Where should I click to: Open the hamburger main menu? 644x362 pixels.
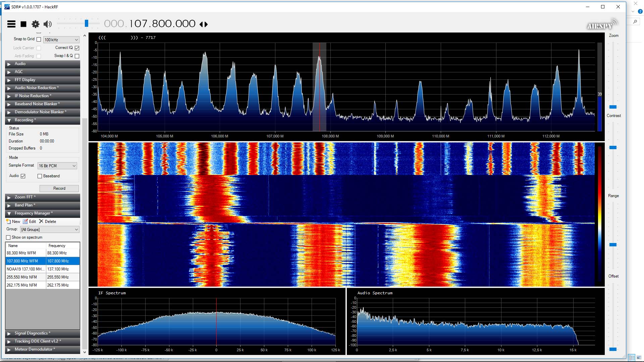click(11, 24)
